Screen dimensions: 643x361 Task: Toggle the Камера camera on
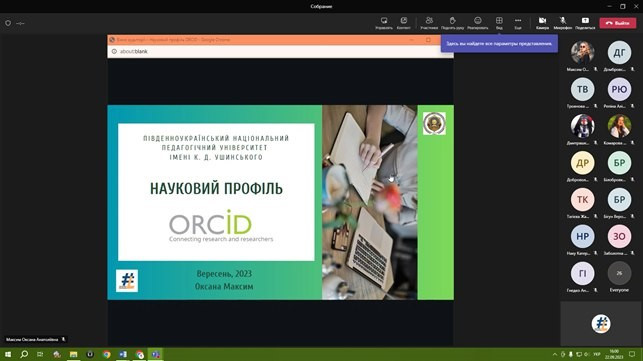click(542, 23)
